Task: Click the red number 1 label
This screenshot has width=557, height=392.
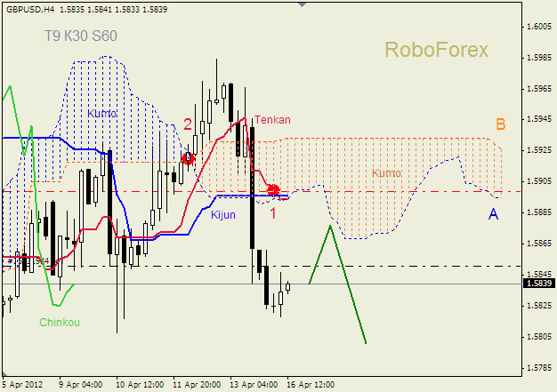Action: tap(273, 213)
